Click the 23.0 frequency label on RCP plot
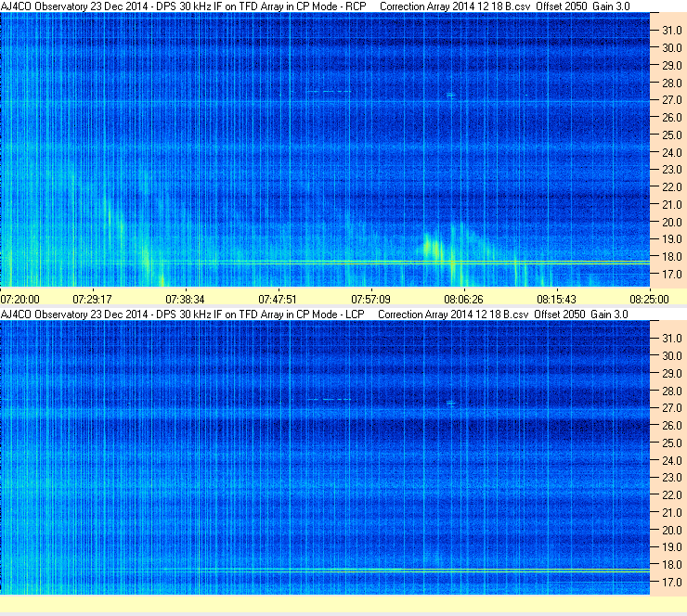The image size is (687, 616). tap(671, 170)
